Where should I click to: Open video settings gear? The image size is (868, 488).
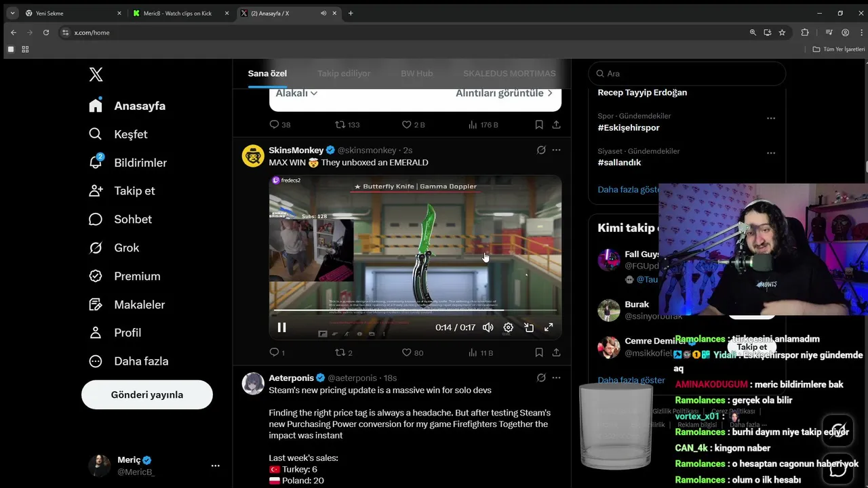point(508,327)
